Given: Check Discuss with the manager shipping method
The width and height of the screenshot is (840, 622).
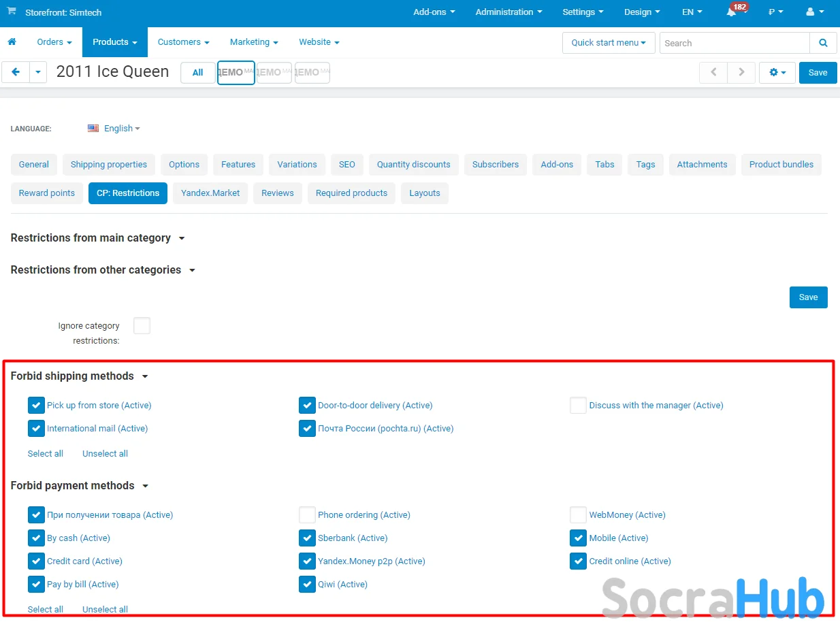Looking at the screenshot, I should coord(578,406).
